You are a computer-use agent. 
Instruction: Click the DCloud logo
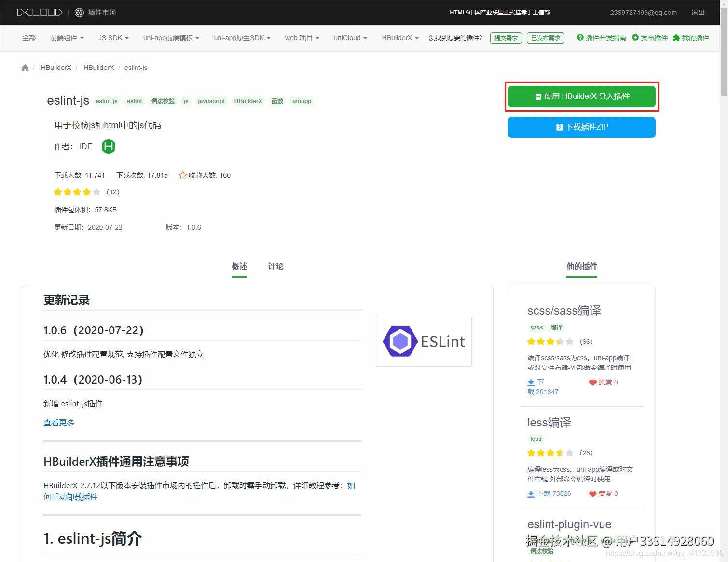[x=40, y=13]
